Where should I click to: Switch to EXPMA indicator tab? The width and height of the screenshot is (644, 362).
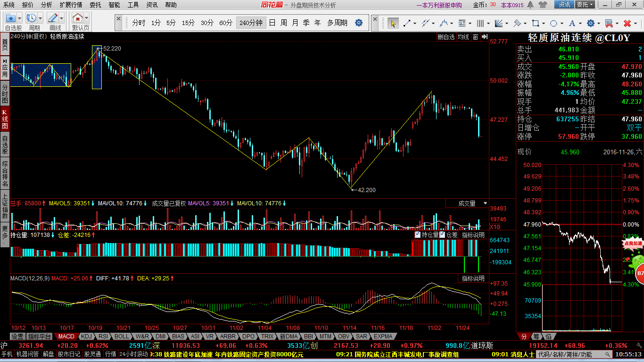pyautogui.click(x=383, y=337)
